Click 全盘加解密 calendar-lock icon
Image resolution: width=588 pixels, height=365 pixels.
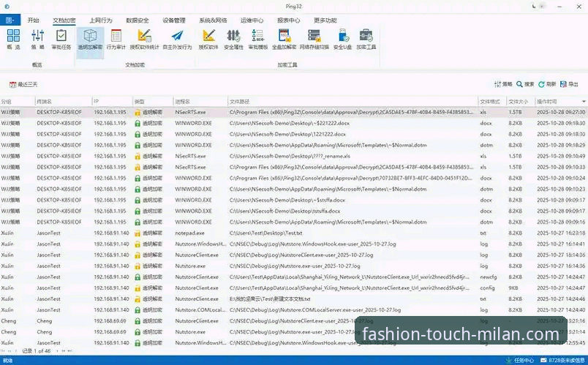coord(284,39)
